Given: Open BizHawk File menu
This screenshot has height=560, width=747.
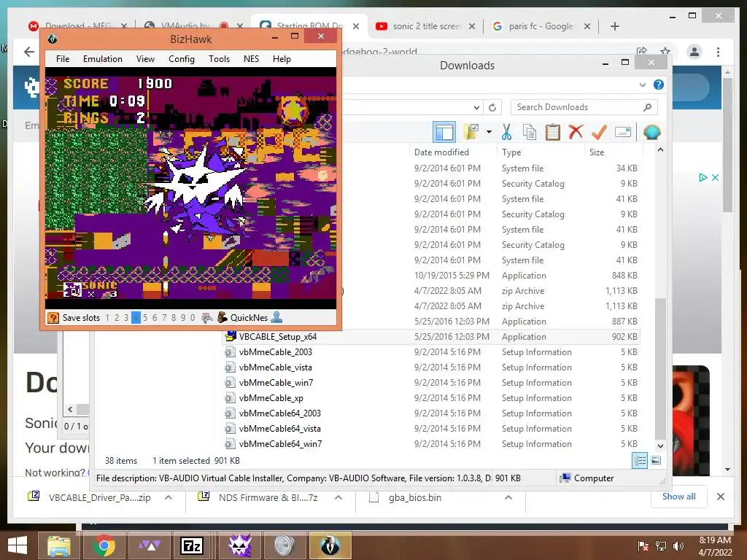Looking at the screenshot, I should coord(63,58).
